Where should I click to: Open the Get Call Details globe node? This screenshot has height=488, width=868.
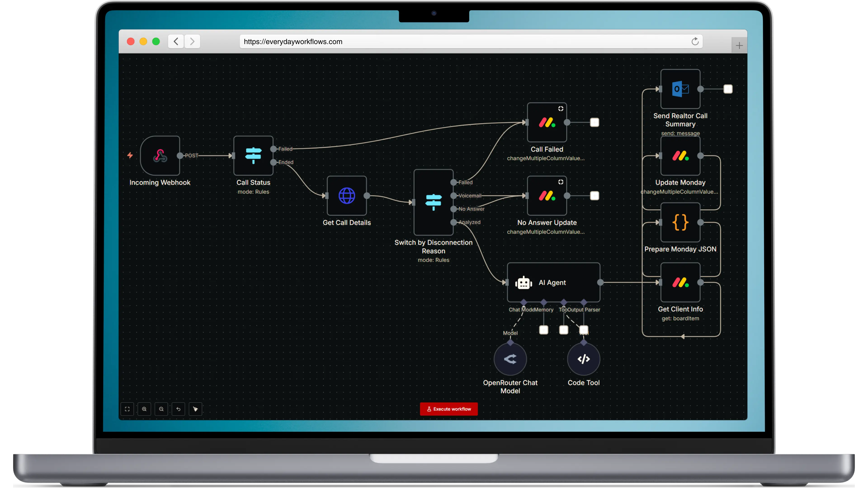tap(347, 196)
